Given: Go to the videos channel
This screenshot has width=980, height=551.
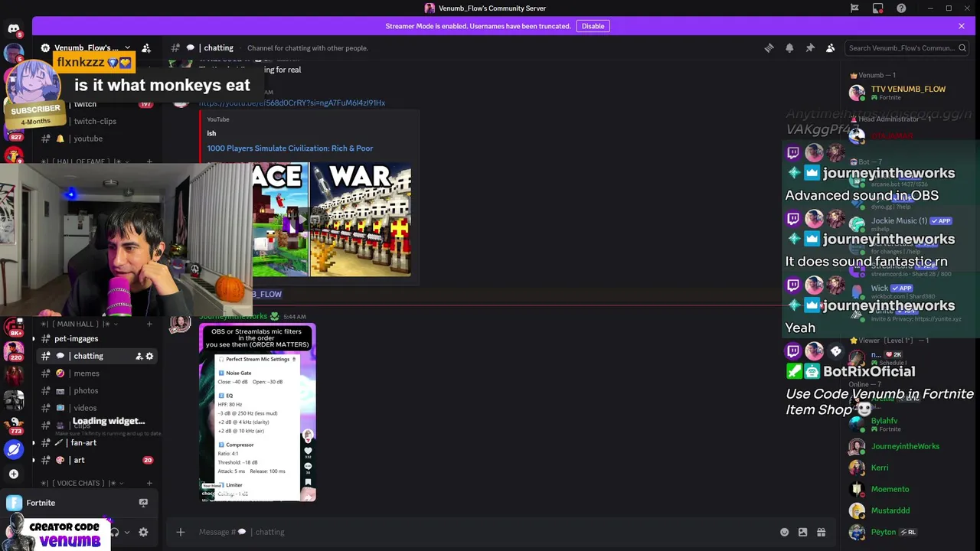Looking at the screenshot, I should [85, 408].
